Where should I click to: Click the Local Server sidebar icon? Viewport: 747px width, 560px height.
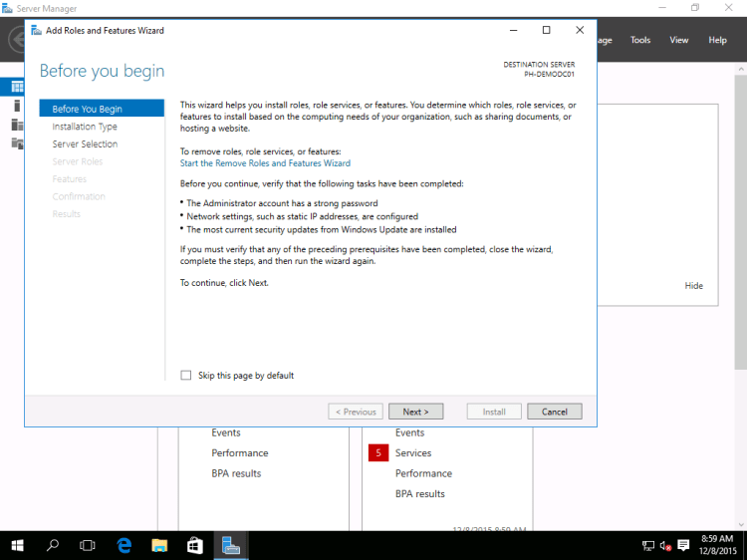tap(16, 106)
